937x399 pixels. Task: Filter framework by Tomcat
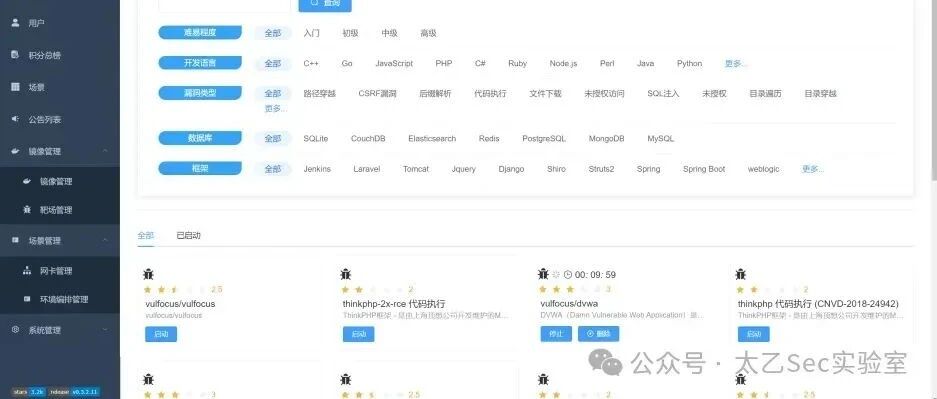(416, 169)
